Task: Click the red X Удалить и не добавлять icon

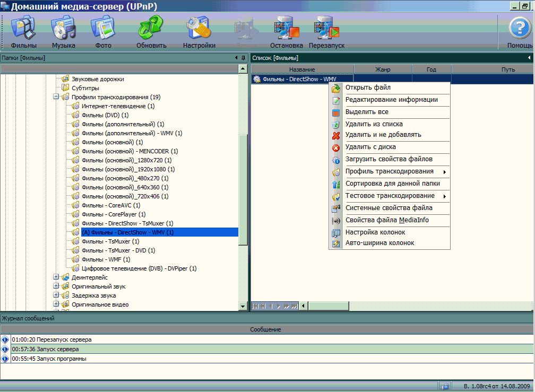Action: click(x=336, y=135)
